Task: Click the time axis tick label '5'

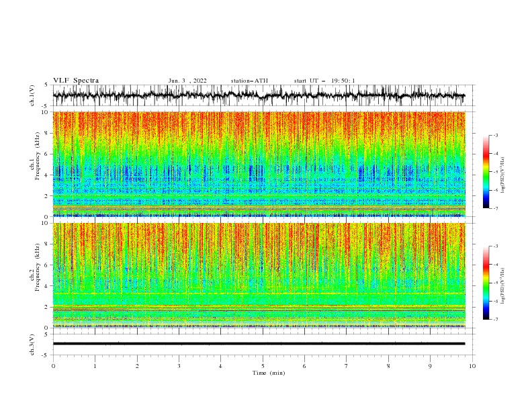Action: coord(263,366)
